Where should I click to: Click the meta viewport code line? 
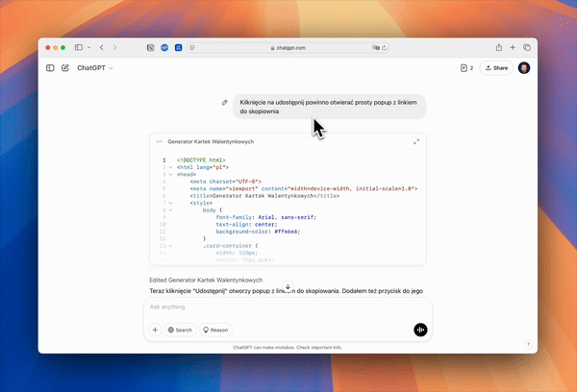click(304, 188)
